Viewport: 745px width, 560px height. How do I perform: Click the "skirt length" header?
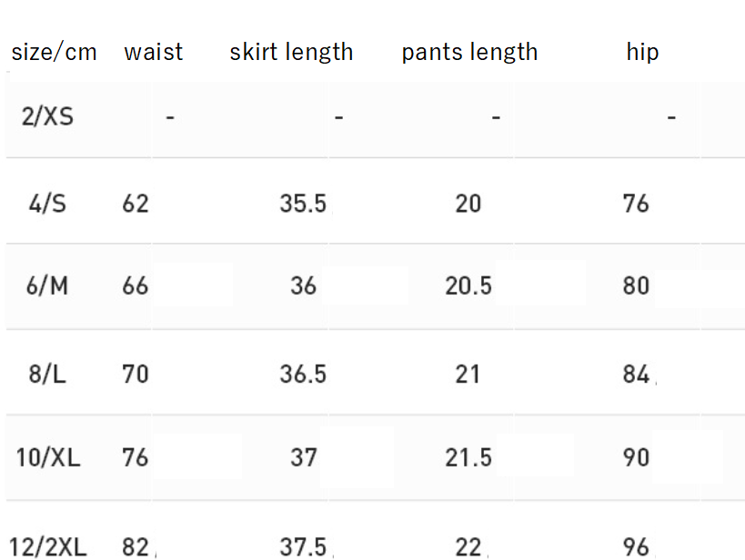[291, 52]
